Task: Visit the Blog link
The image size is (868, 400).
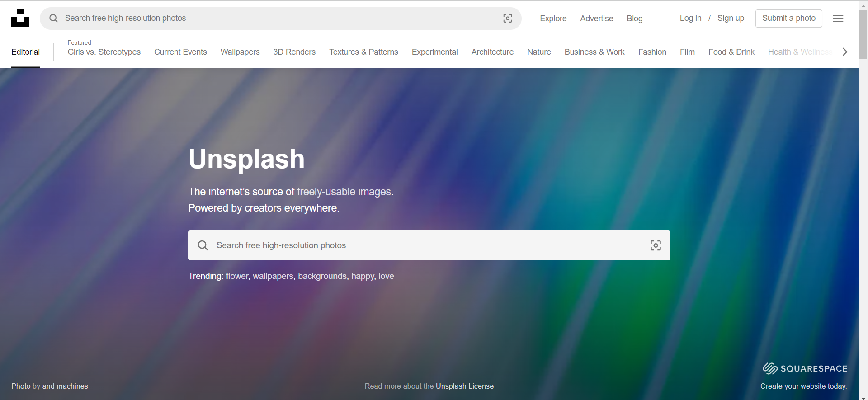Action: coord(635,19)
